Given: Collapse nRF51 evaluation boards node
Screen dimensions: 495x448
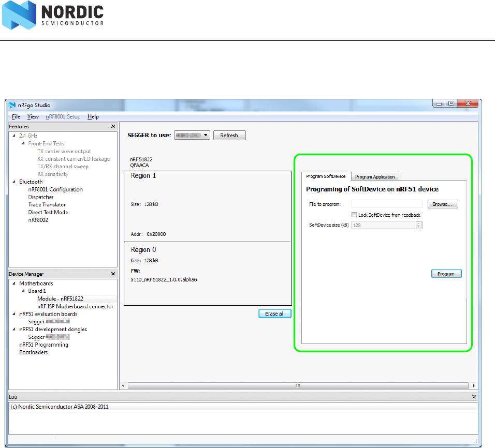Looking at the screenshot, I should click(x=14, y=314).
